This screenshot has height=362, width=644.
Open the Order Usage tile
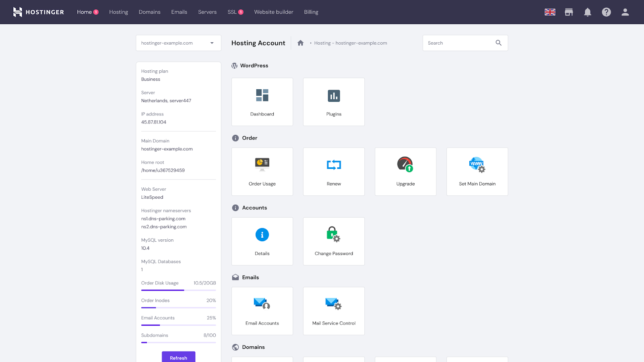coord(262,172)
